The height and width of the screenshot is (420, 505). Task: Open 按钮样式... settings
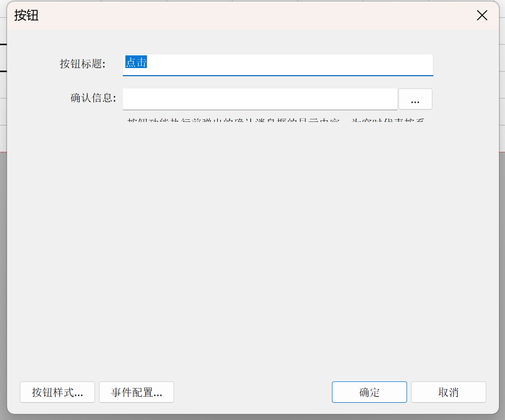(x=57, y=392)
